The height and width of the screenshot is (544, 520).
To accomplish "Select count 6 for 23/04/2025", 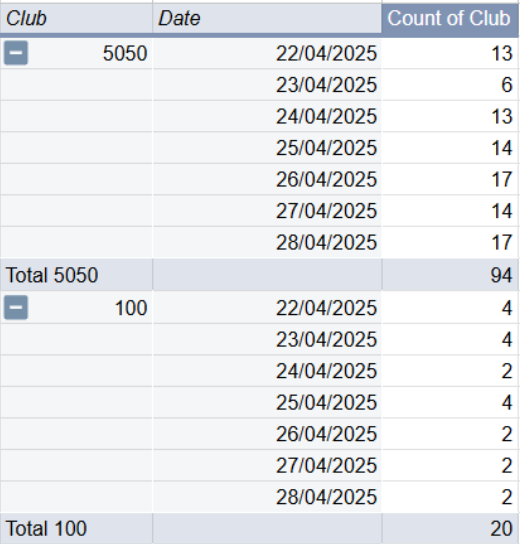I will coord(450,85).
